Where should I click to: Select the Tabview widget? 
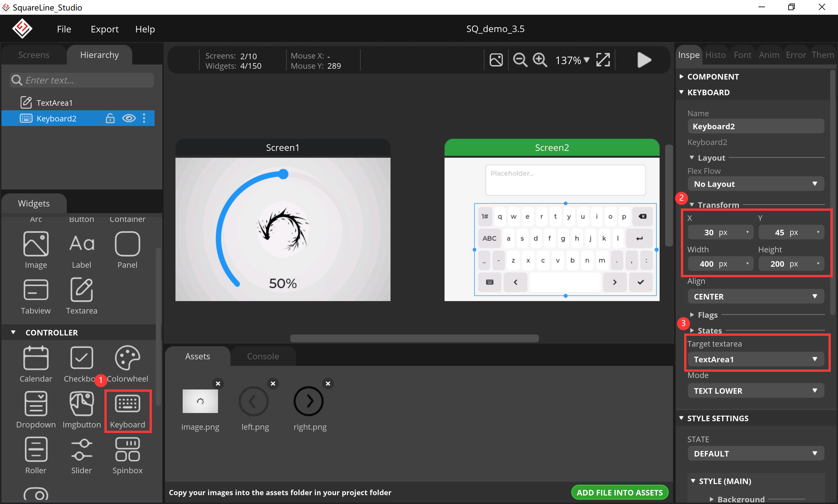pyautogui.click(x=36, y=296)
